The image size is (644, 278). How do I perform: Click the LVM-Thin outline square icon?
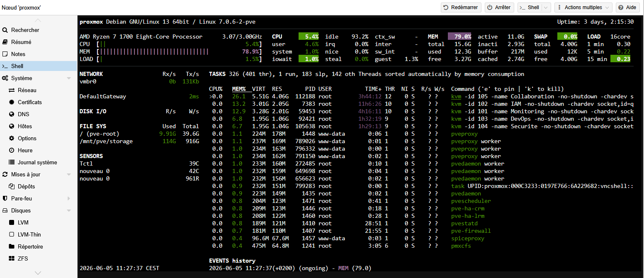[x=12, y=234]
